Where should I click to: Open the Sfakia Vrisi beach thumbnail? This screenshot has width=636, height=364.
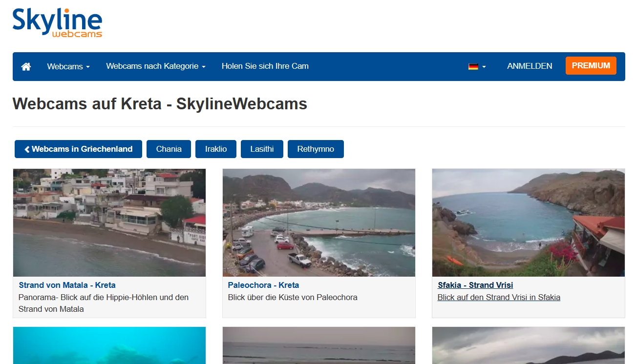(528, 222)
